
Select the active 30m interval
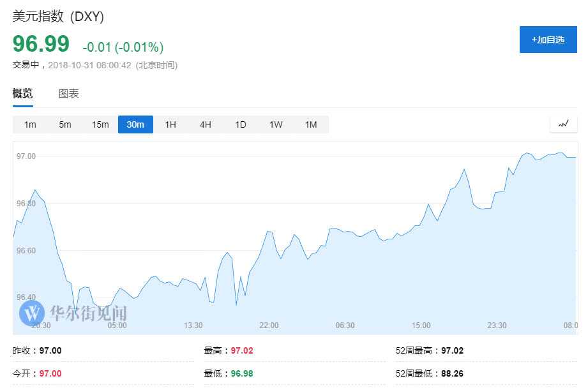click(x=135, y=124)
